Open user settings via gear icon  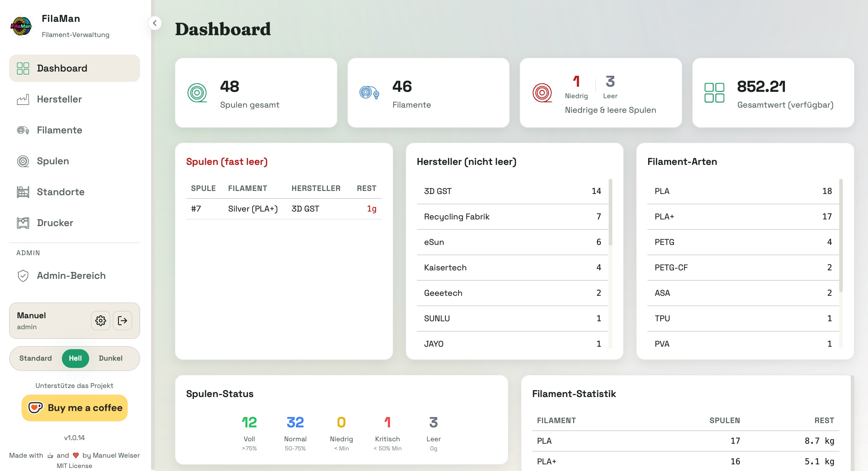100,320
